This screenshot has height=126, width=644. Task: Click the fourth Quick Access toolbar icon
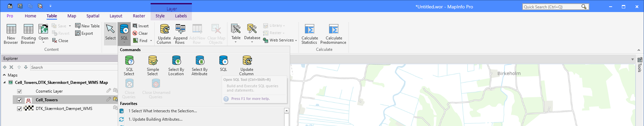[x=40, y=6]
